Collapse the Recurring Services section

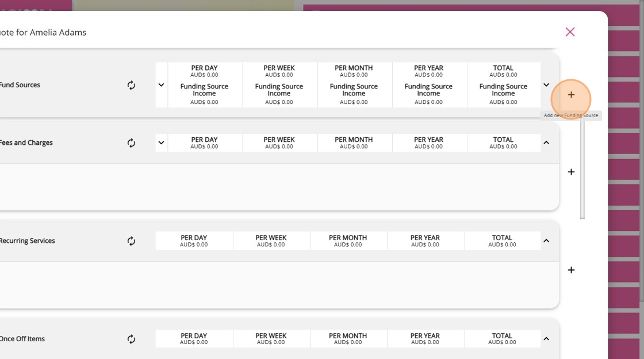pyautogui.click(x=546, y=241)
